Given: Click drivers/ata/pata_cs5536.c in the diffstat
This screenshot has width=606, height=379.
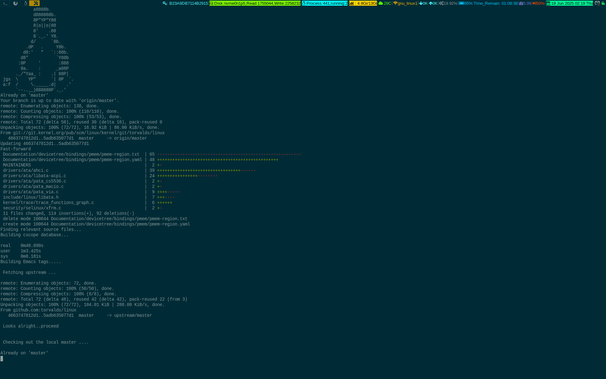Looking at the screenshot, I should coord(34,181).
